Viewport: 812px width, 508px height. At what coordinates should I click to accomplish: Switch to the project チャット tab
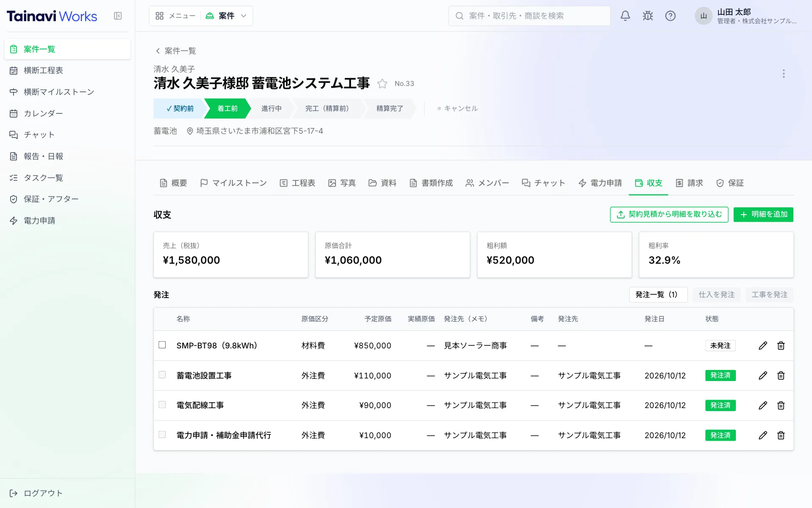point(543,183)
